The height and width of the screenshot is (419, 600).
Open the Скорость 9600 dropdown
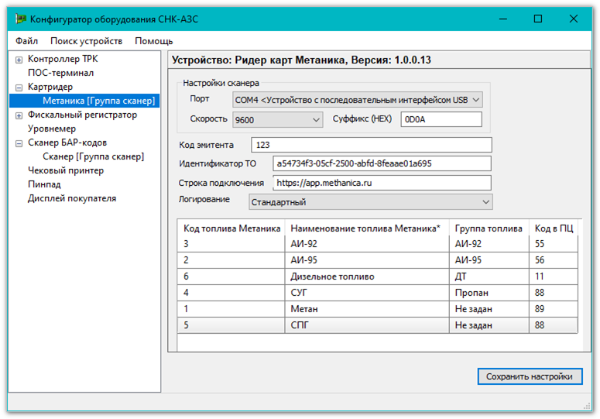(x=276, y=120)
